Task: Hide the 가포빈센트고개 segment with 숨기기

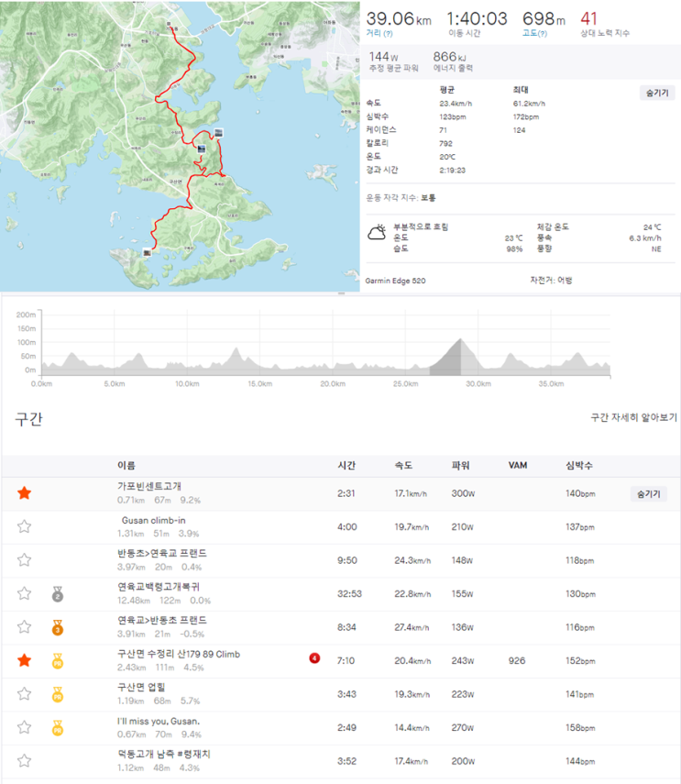Action: 649,494
